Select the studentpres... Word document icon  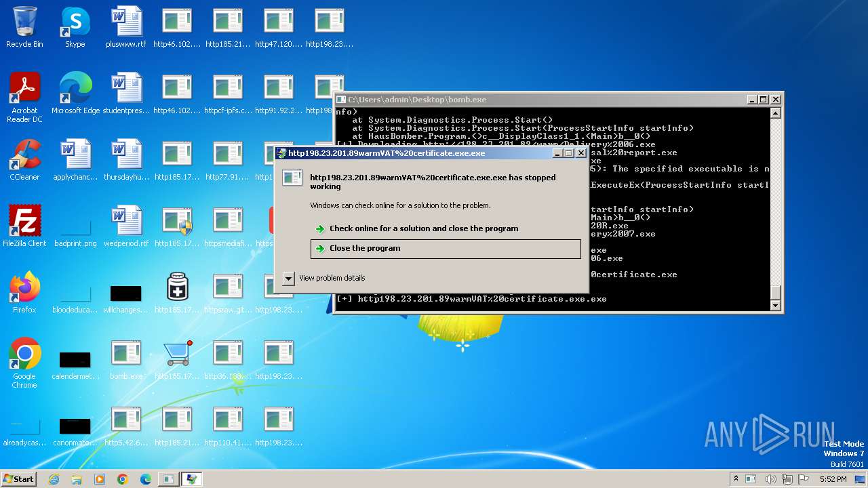(126, 94)
